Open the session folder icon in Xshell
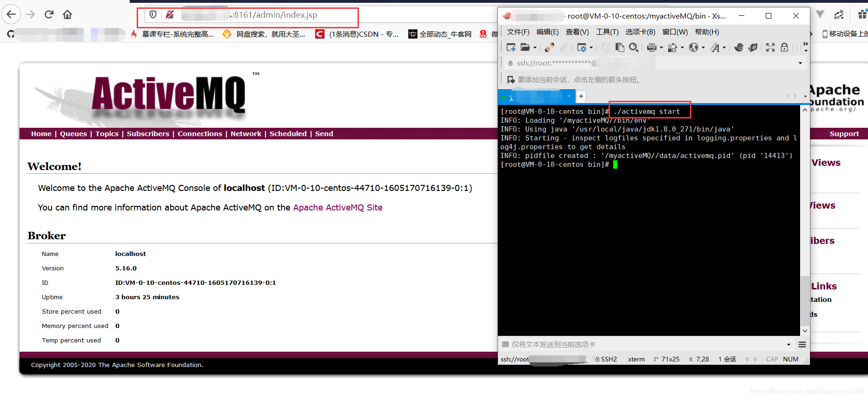 click(x=525, y=47)
